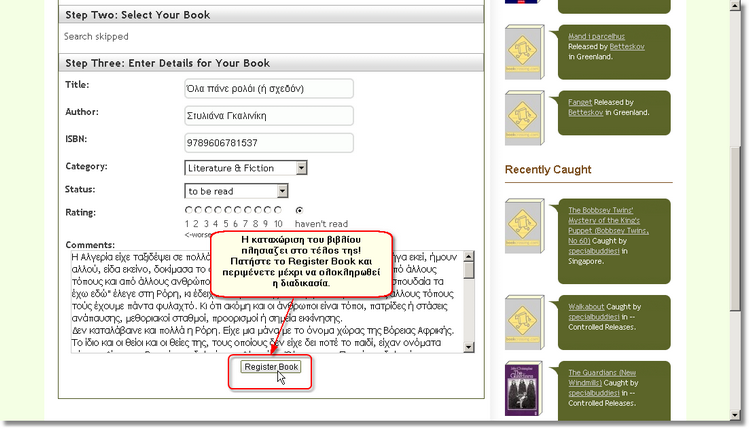
Task: Open the Bobbsey Twins book icon
Action: 525,228
